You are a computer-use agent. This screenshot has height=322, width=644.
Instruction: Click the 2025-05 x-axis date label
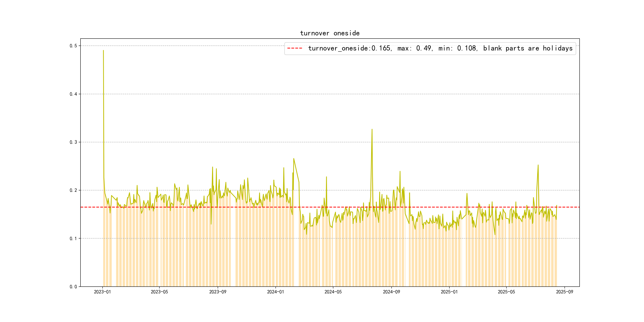click(506, 292)
